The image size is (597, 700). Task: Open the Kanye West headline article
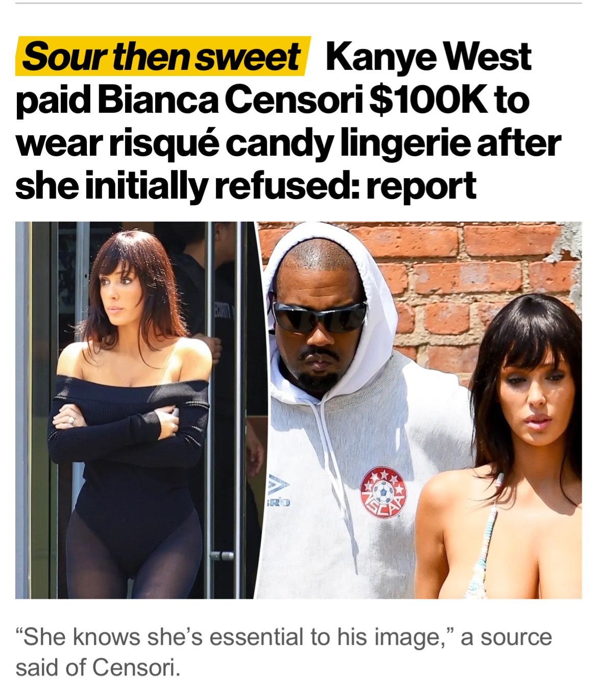tap(288, 121)
